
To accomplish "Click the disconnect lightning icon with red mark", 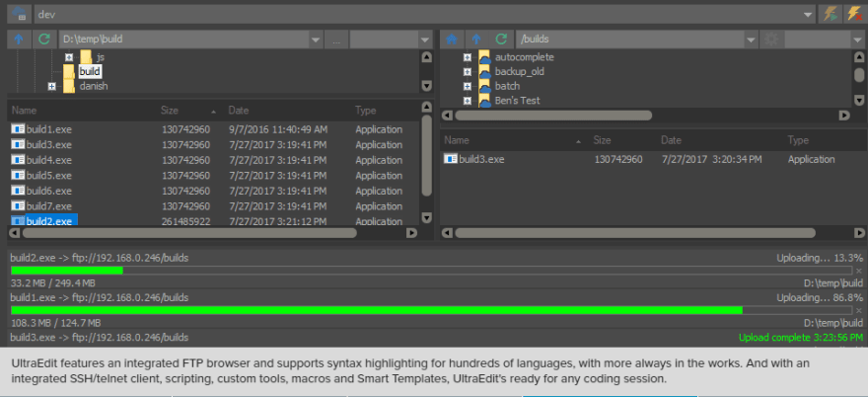I will [853, 15].
